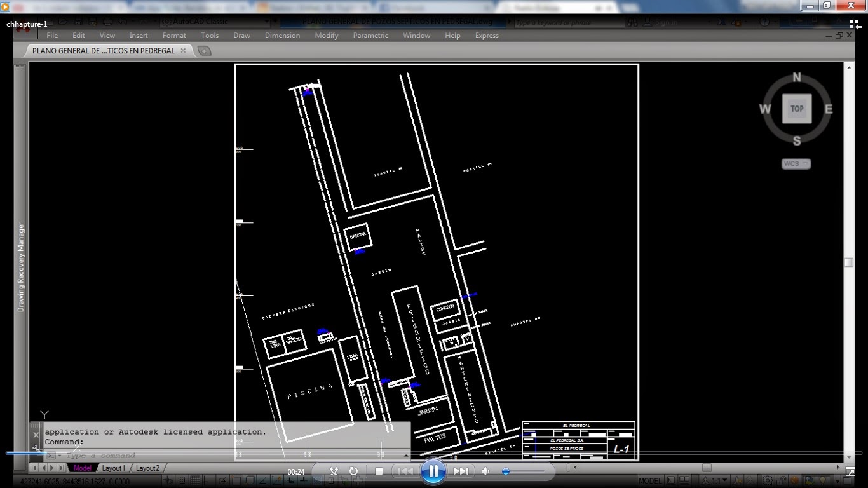Viewport: 868px width, 488px height.
Task: Open the 1:1 annotation scale dropdown
Action: (x=724, y=481)
